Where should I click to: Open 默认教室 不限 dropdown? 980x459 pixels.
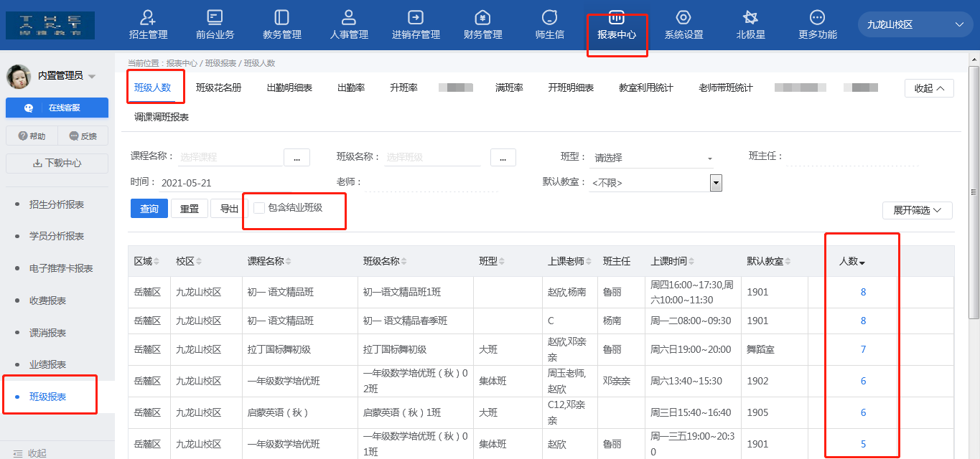[x=655, y=183]
